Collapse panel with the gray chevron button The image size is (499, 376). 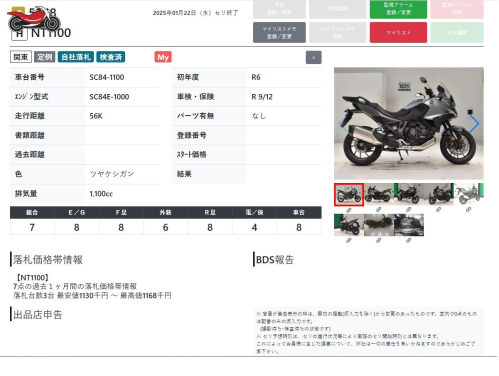click(x=313, y=57)
